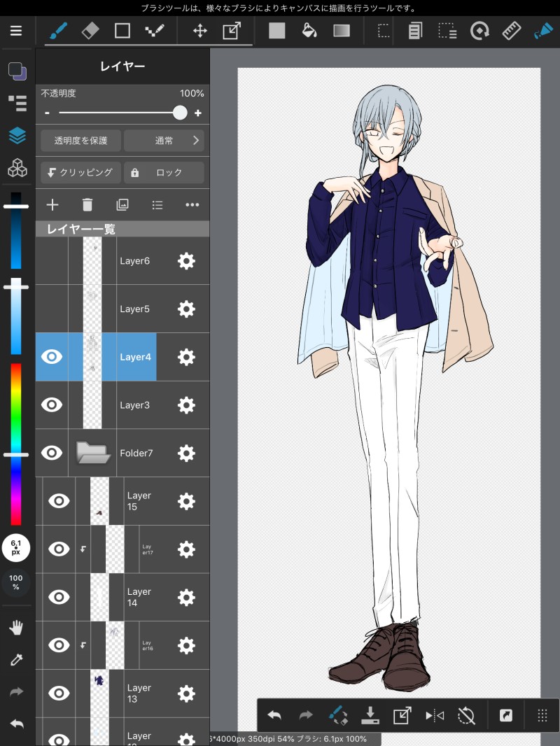Open the Transform tool in top toolbar
The image size is (560, 746).
pos(232,31)
